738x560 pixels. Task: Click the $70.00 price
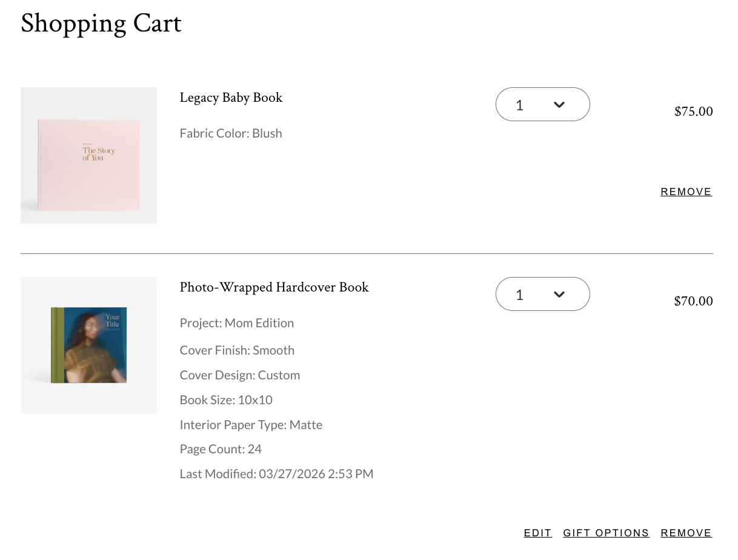click(x=693, y=301)
